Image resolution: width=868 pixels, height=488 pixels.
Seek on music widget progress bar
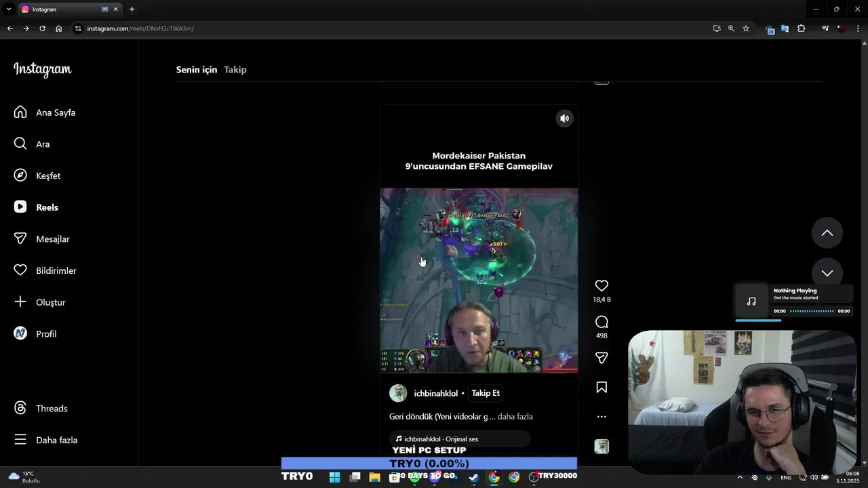812,311
